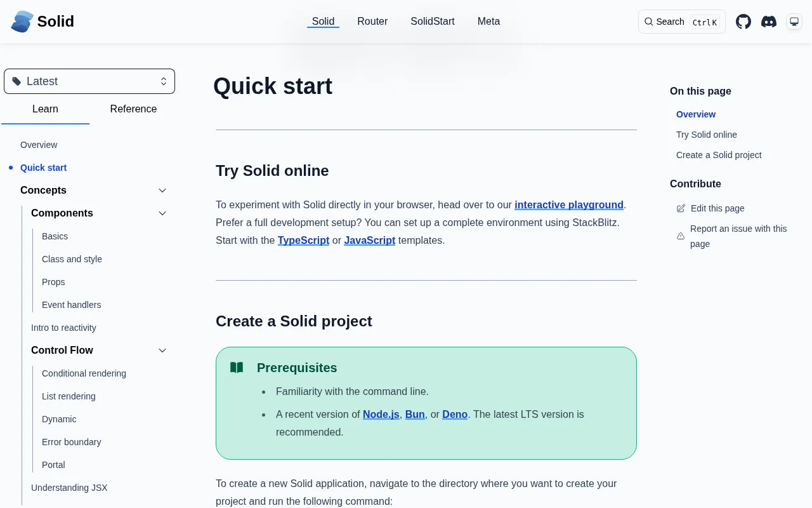Select the Reference sidebar tab
This screenshot has height=508, width=812.
point(133,109)
